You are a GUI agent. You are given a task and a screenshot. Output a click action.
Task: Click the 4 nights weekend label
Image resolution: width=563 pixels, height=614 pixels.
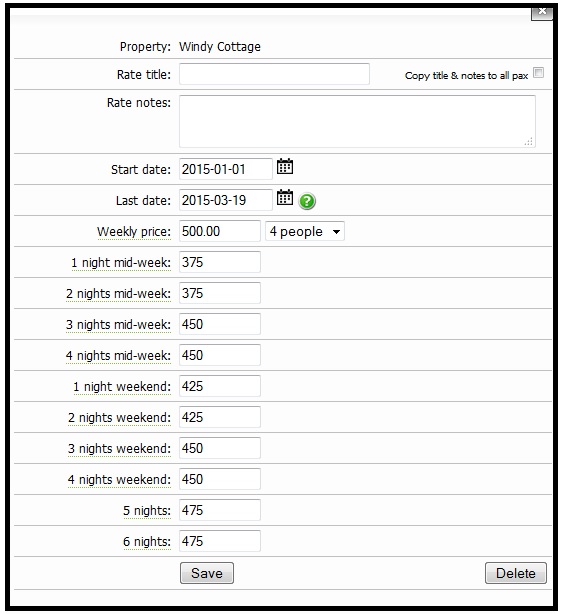(119, 479)
